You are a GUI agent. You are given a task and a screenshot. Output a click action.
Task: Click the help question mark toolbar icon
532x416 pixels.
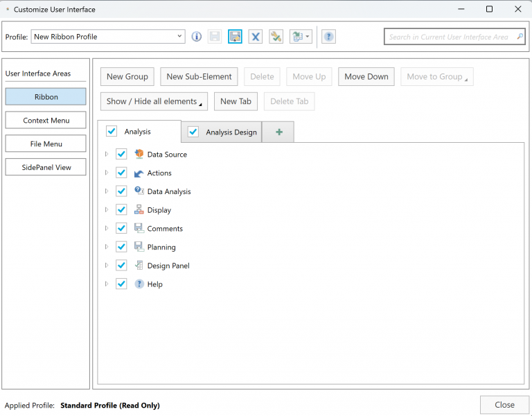328,37
